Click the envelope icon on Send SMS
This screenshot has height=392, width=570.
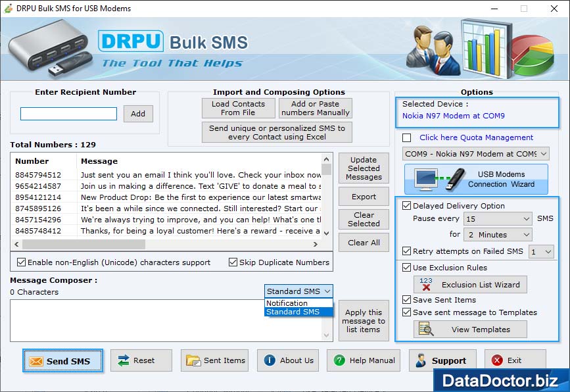pos(36,361)
